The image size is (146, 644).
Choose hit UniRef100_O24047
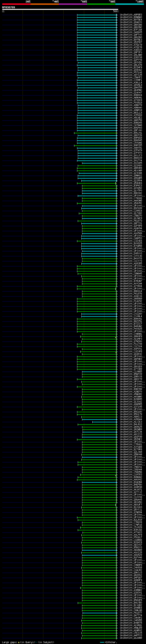tap(131, 93)
